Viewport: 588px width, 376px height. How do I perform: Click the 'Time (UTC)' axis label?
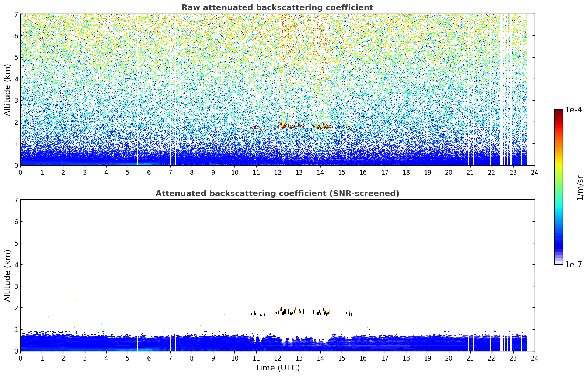[x=277, y=368]
